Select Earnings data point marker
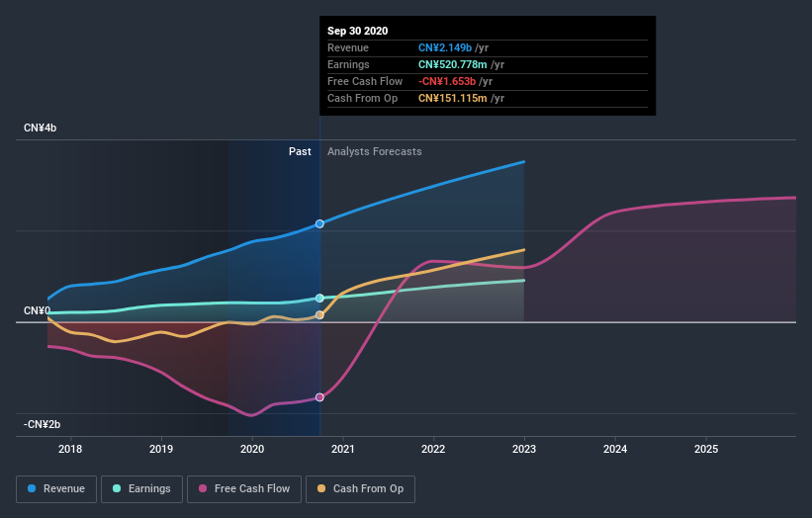Image resolution: width=812 pixels, height=518 pixels. (319, 298)
